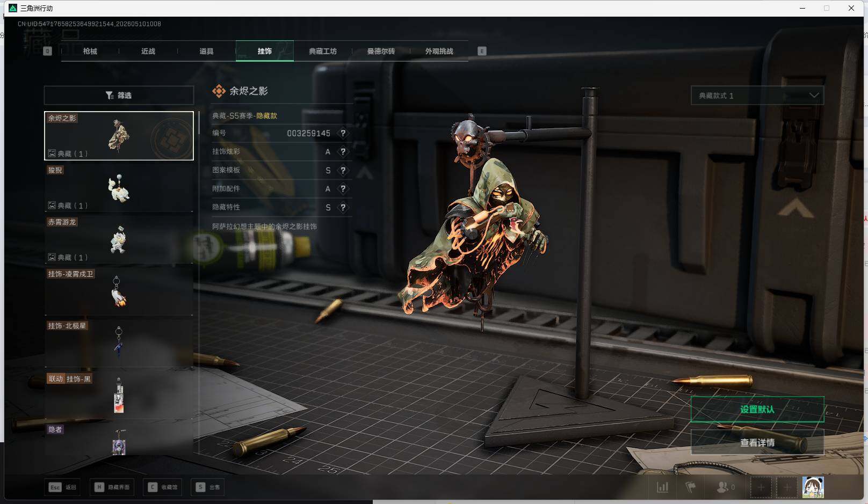
Task: Click the 典藏-S5赛季-隐藏款 label
Action: click(x=245, y=115)
